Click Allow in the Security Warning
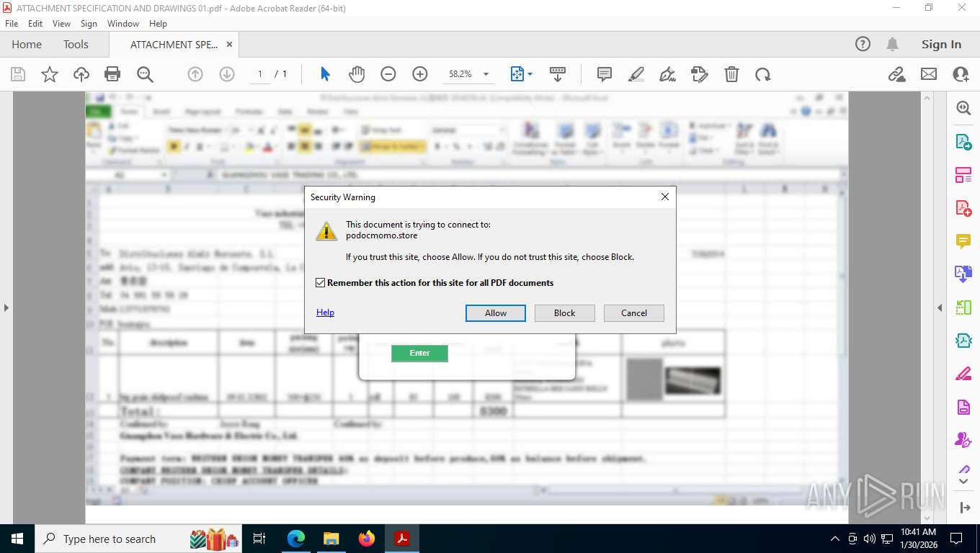Screen dimensions: 980x553 point(496,313)
